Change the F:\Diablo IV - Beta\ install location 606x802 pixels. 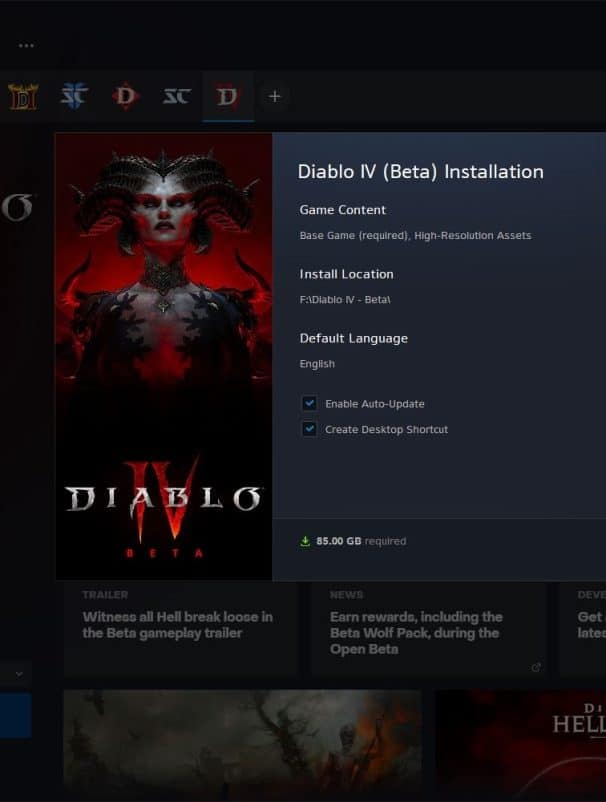[345, 300]
